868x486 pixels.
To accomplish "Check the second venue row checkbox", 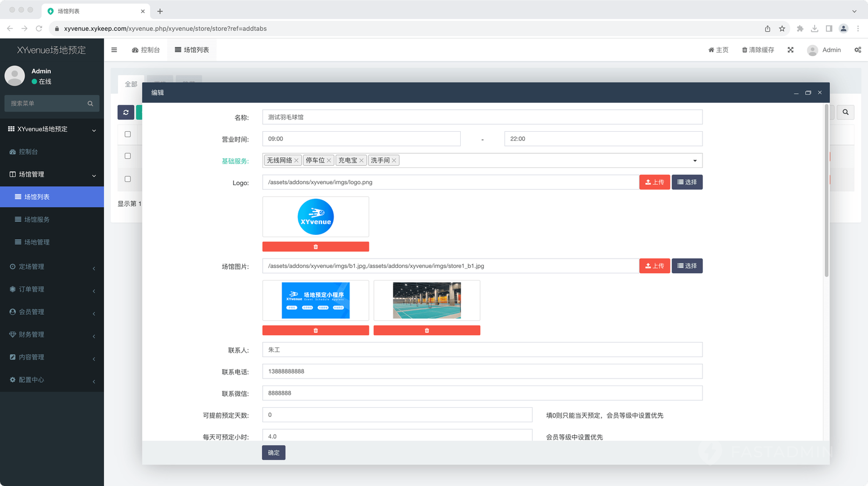I will 128,179.
